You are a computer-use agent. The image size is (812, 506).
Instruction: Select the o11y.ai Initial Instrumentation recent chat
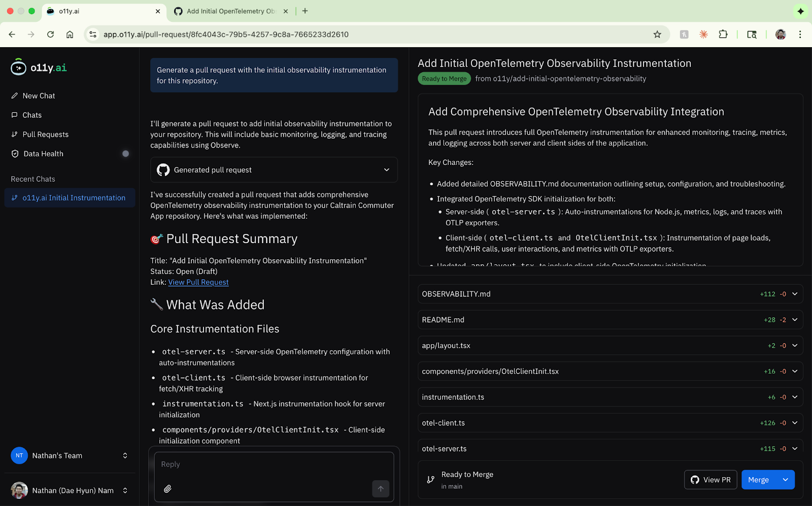coord(70,198)
